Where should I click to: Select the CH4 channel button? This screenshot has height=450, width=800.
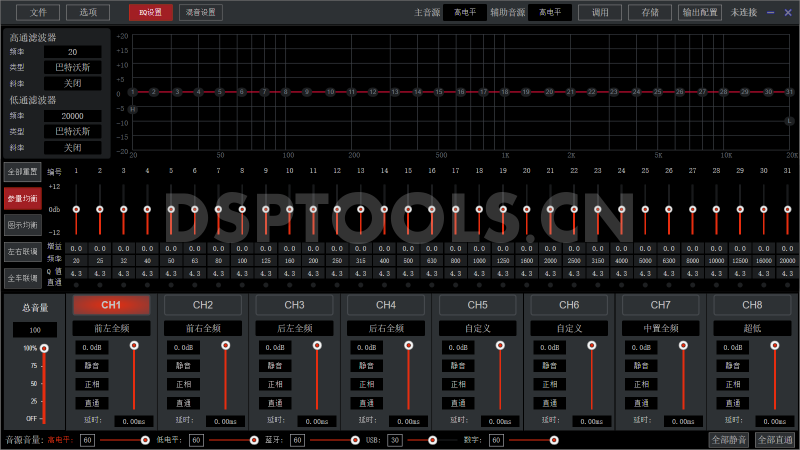[x=386, y=304]
